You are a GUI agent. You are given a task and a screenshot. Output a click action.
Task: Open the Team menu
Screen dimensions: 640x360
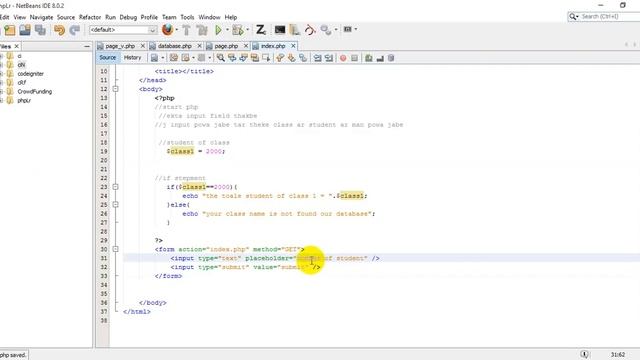pos(169,17)
